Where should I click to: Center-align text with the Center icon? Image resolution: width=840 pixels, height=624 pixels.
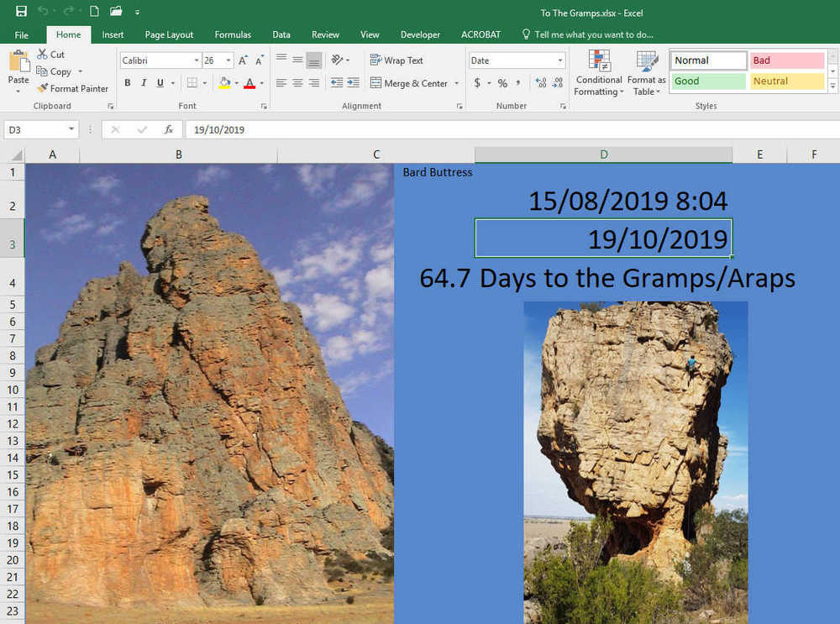point(297,83)
